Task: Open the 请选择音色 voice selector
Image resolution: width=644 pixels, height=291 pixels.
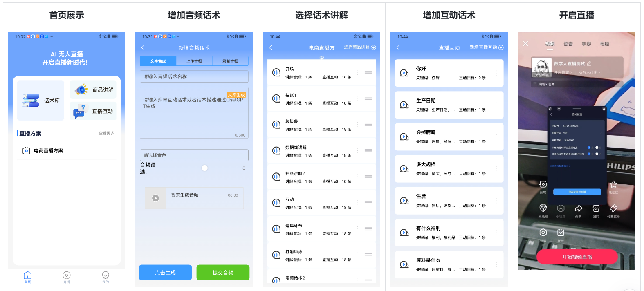Action: point(194,155)
